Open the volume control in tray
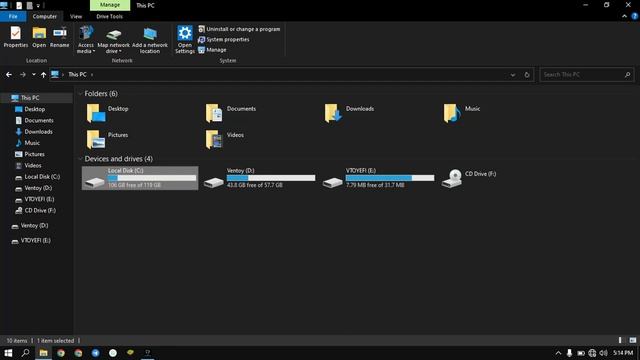 [604, 353]
